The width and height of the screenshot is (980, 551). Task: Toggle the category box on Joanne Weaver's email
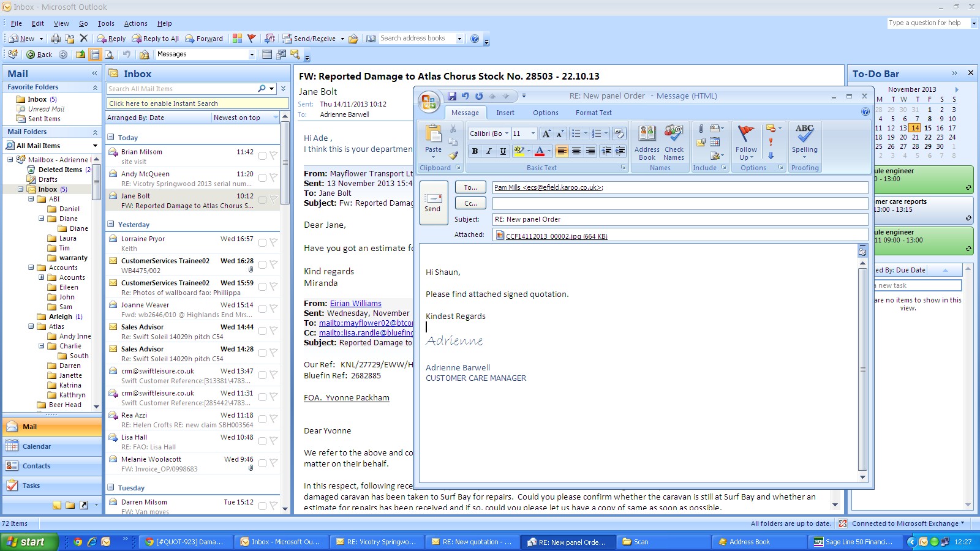click(x=262, y=309)
